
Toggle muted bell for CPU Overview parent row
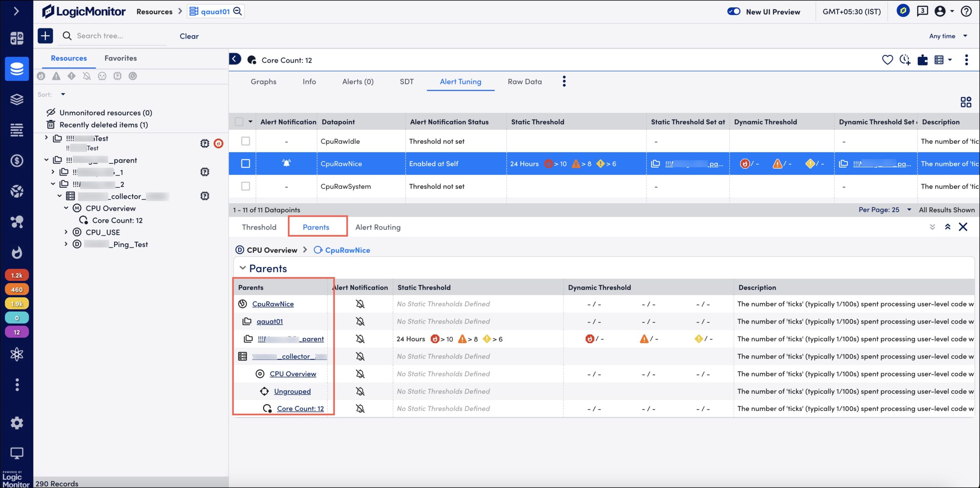[360, 374]
